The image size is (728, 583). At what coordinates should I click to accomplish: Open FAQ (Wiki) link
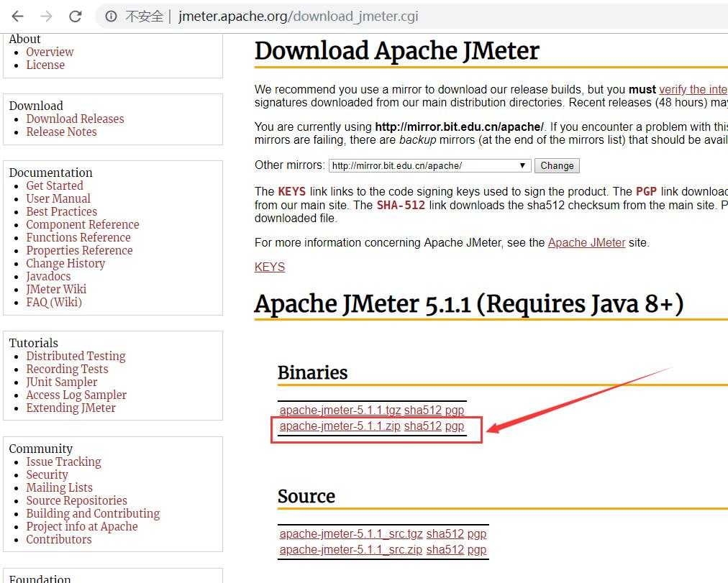[x=54, y=303]
